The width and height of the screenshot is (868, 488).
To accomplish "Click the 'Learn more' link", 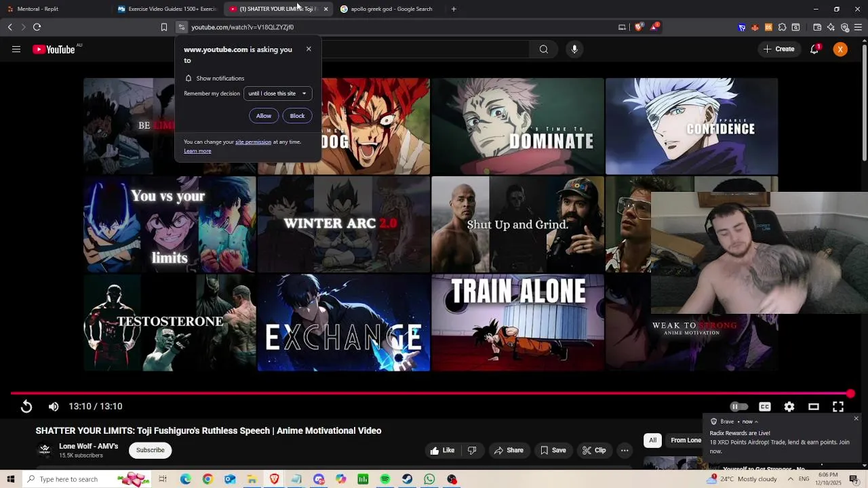I will click(x=197, y=151).
